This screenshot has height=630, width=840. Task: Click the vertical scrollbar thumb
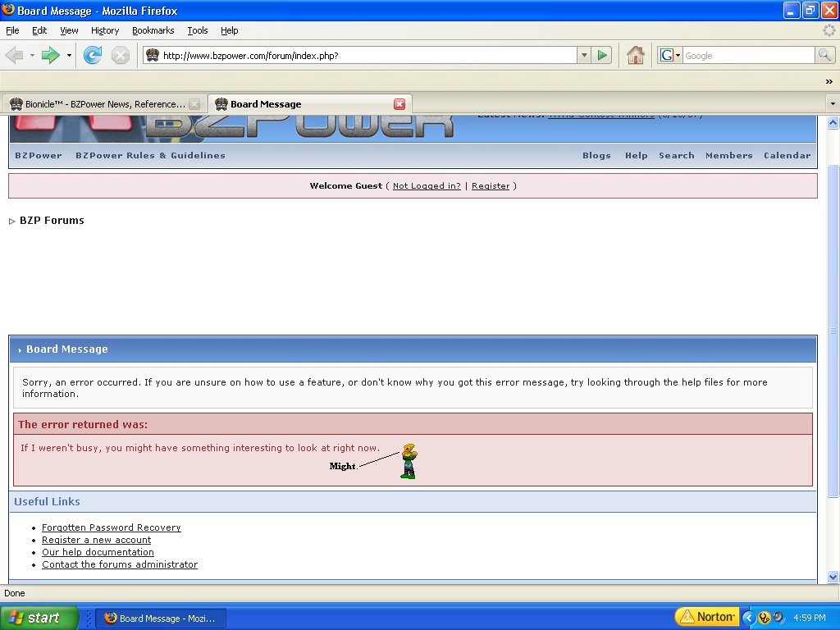833,331
